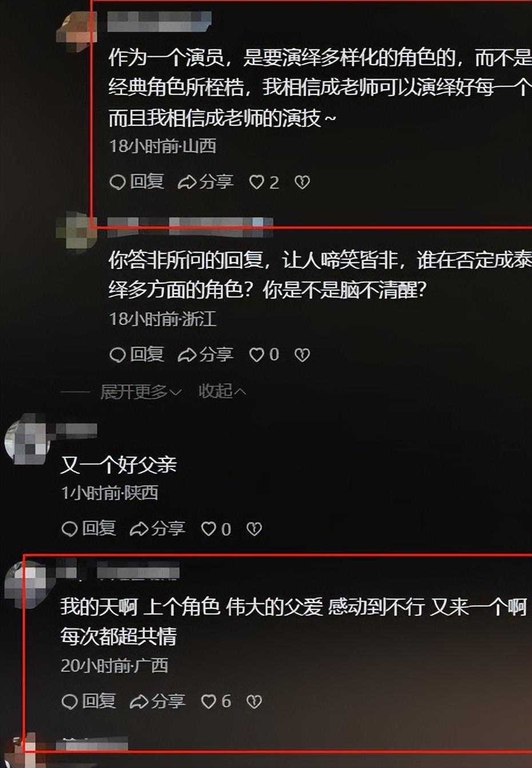Like the Guangxi comment with 6 likes
The width and height of the screenshot is (532, 768).
[x=216, y=702]
